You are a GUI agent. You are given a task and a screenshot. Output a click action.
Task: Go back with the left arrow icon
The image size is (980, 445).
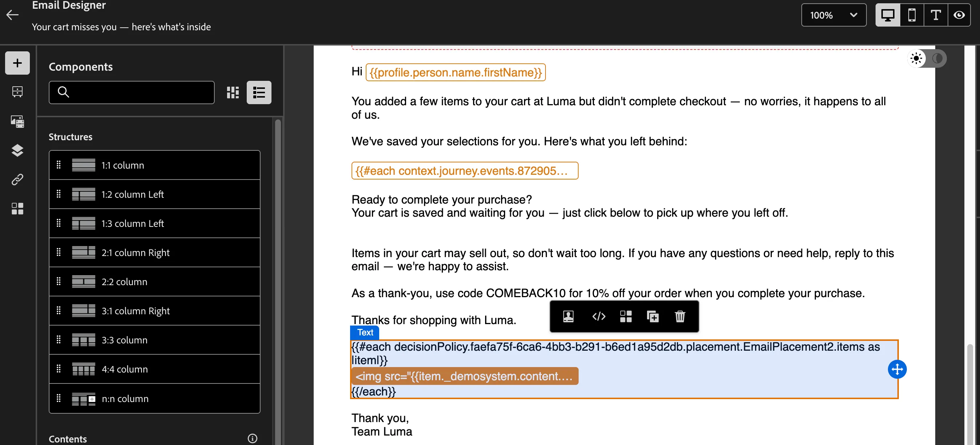coord(12,15)
